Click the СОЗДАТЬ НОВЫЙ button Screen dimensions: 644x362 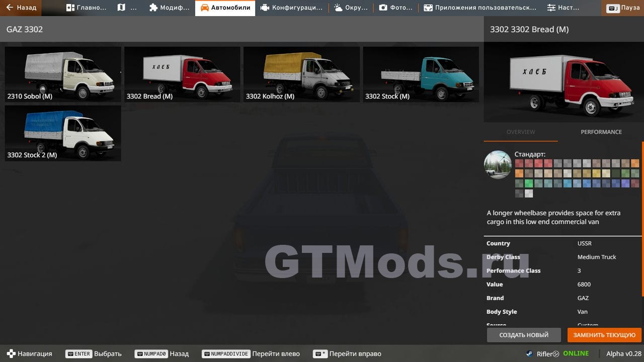click(x=524, y=335)
